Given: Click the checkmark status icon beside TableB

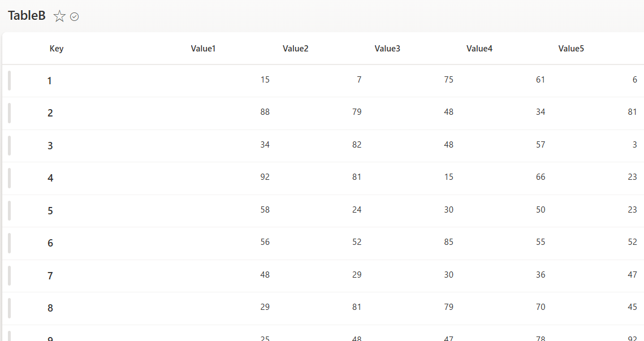Looking at the screenshot, I should click(x=74, y=17).
